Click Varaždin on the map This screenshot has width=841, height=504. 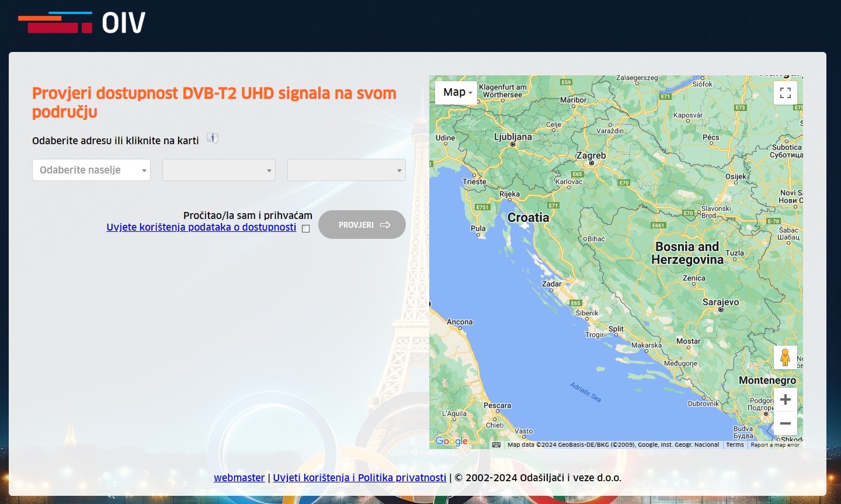pyautogui.click(x=610, y=131)
